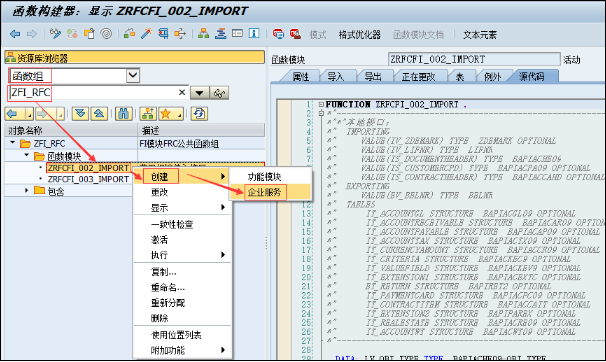Switch to the 导入 tab

pos(335,76)
